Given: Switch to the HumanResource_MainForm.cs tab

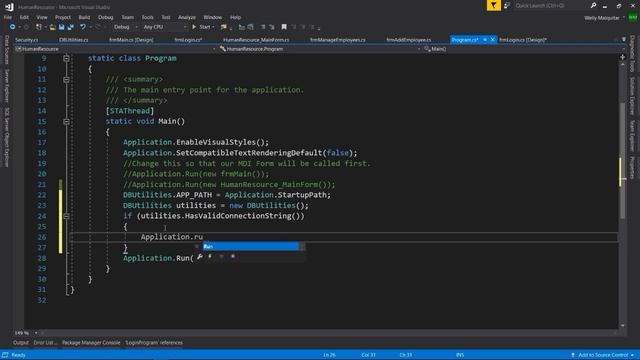Looking at the screenshot, I should pos(256,40).
